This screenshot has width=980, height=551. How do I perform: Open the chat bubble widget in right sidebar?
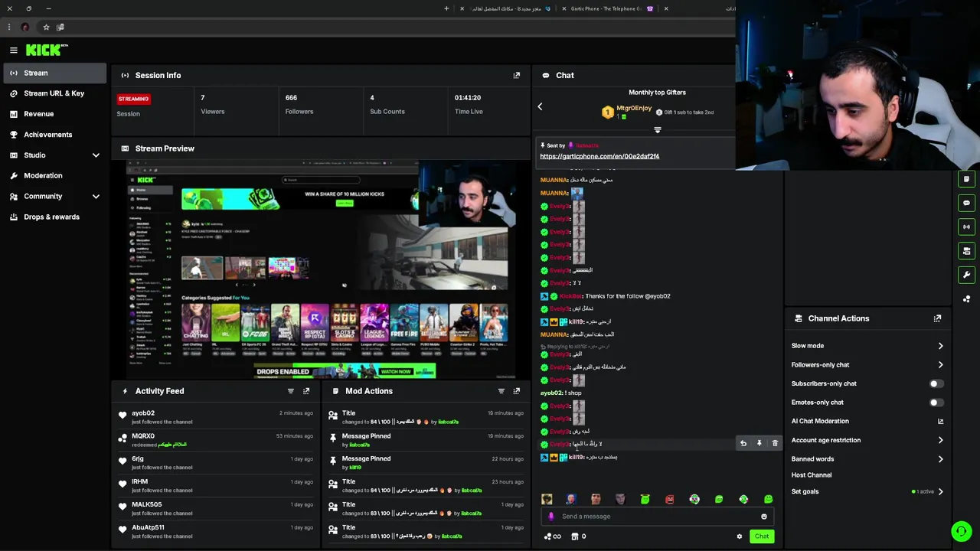point(966,203)
